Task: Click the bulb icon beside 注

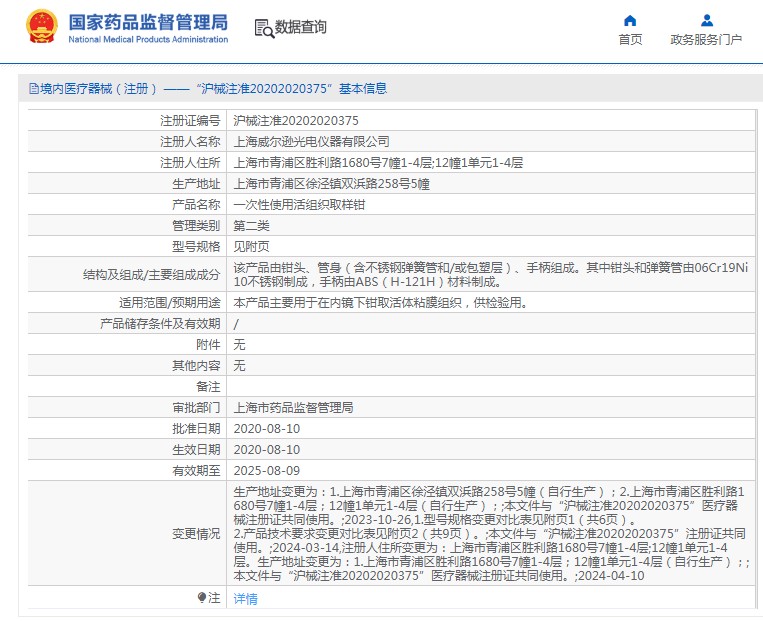Action: coord(202,597)
